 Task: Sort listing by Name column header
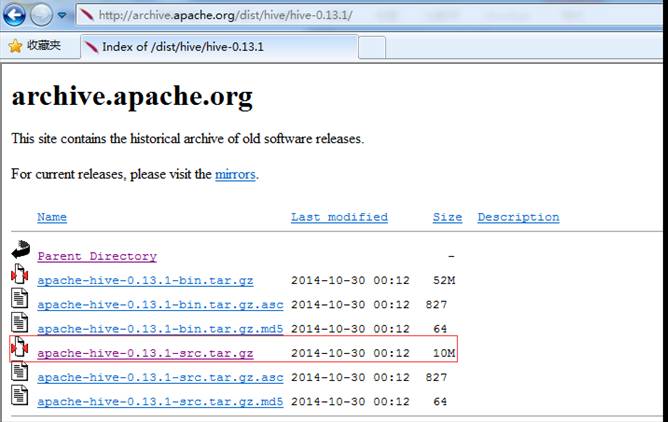[x=52, y=217]
